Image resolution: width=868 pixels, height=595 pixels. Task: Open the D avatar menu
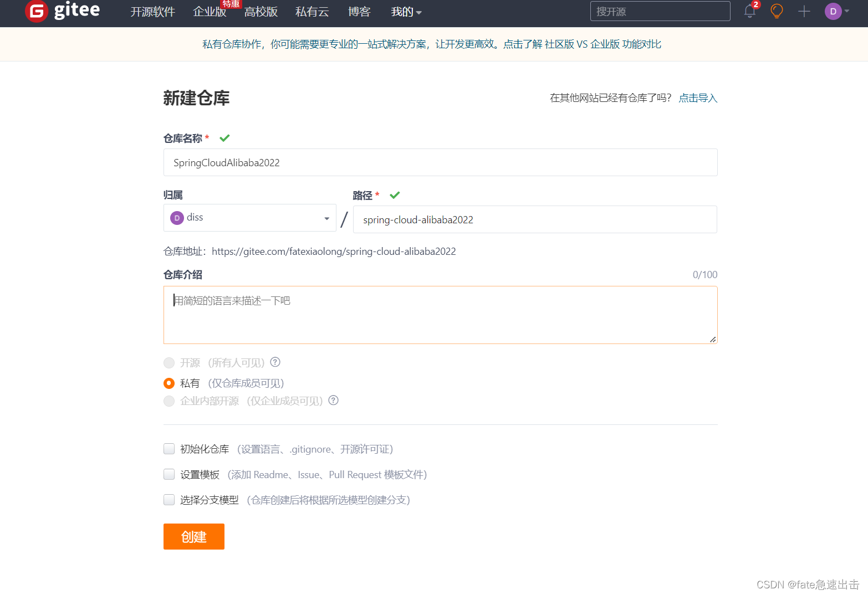click(x=833, y=12)
